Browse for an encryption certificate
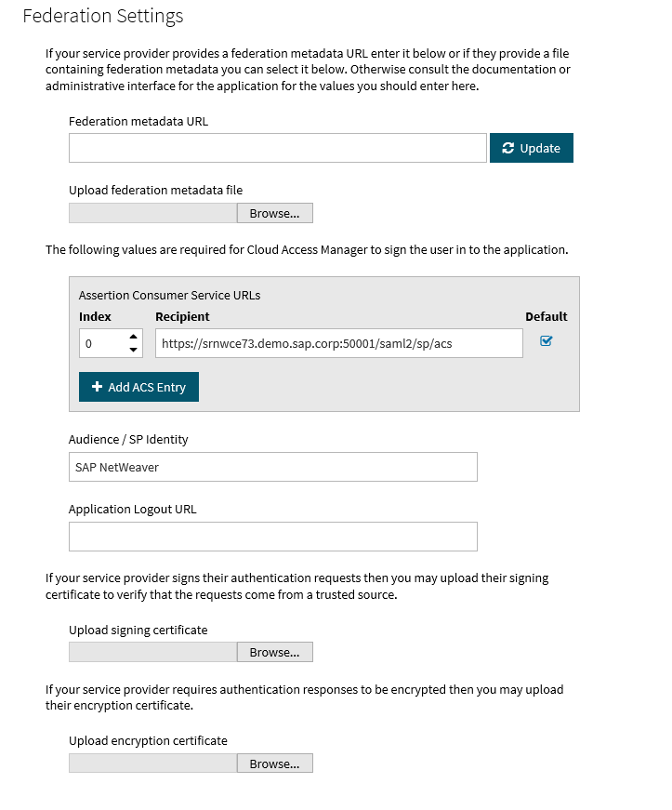Screen dimensions: 672x810 274,764
